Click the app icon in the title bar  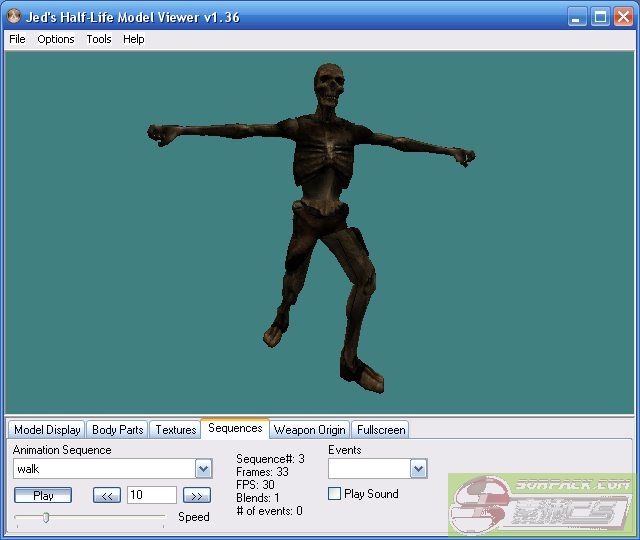point(13,17)
